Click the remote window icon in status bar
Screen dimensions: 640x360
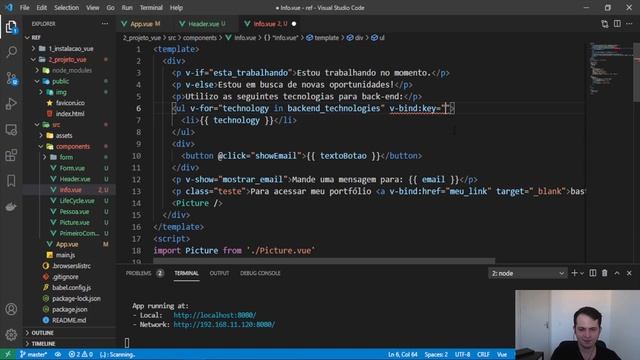8,354
